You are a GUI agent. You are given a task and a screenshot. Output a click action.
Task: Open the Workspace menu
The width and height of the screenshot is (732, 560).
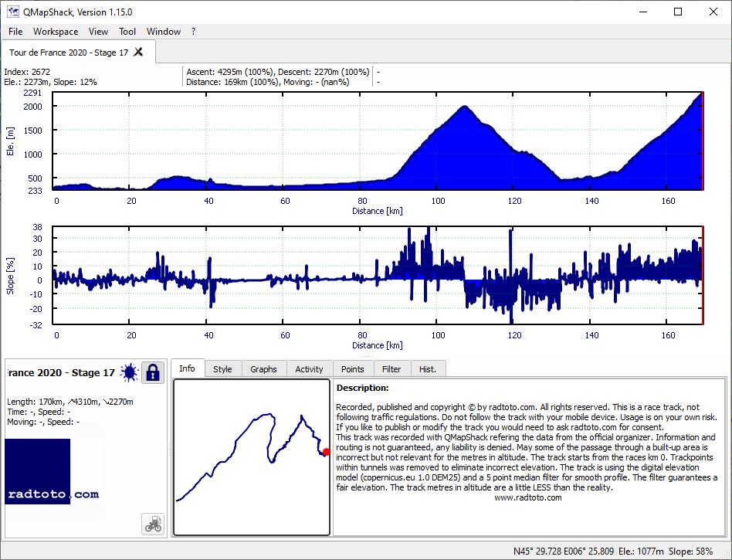point(56,32)
